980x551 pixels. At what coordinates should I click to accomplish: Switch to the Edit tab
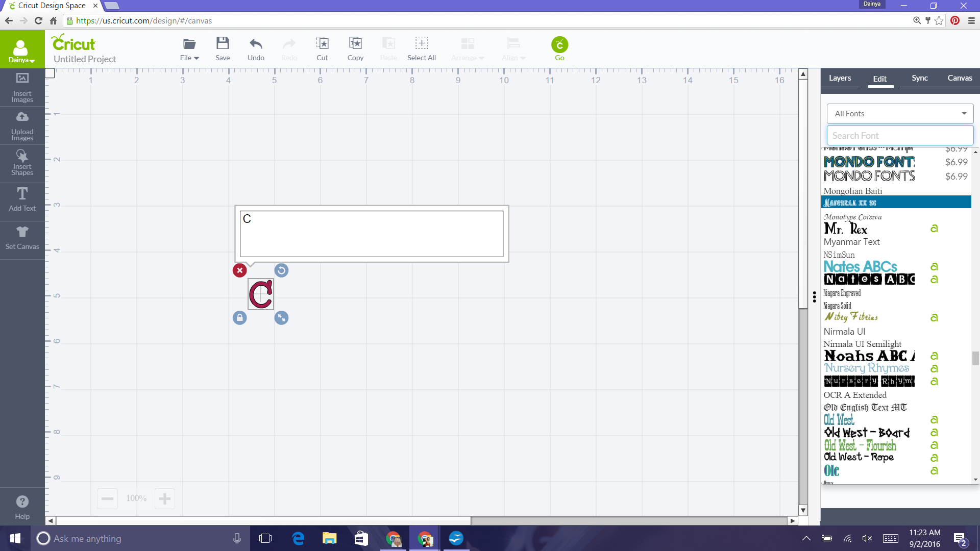879,79
